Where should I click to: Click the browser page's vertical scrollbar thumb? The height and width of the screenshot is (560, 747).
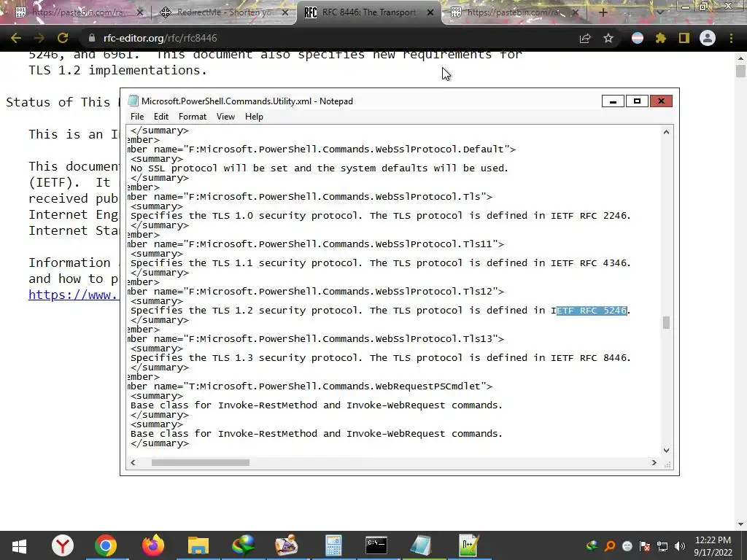[x=740, y=71]
